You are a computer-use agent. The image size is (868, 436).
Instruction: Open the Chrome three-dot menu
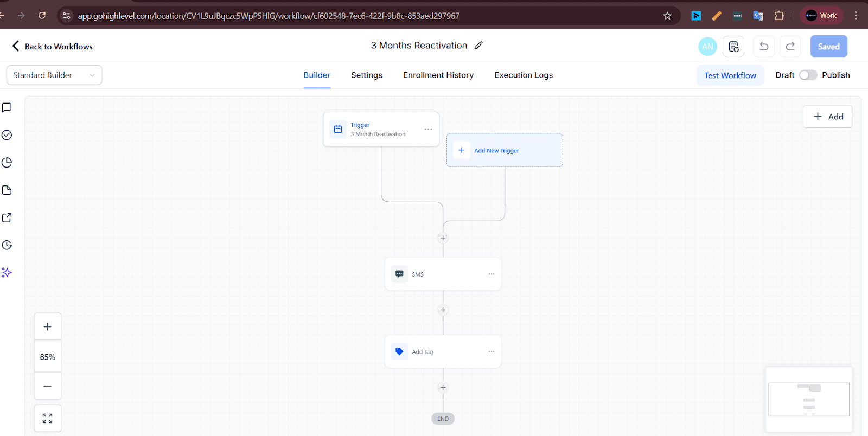856,16
